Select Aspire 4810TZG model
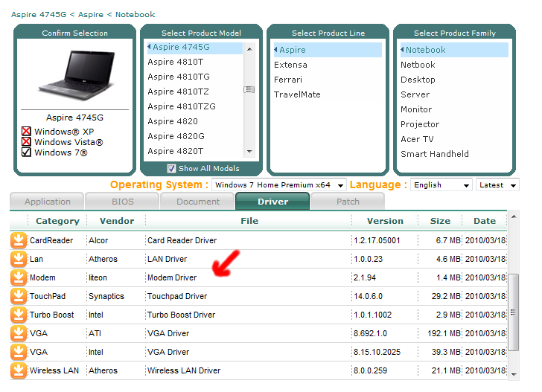 [182, 106]
